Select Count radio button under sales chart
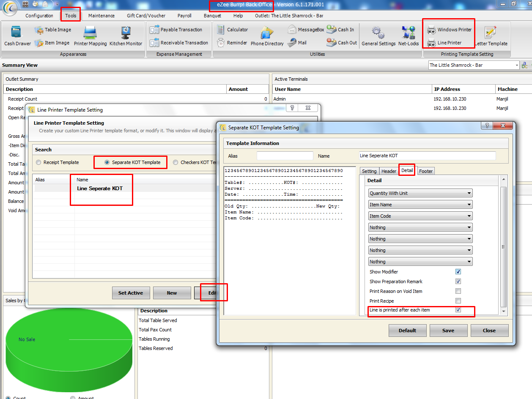This screenshot has width=532, height=399. (x=8, y=398)
